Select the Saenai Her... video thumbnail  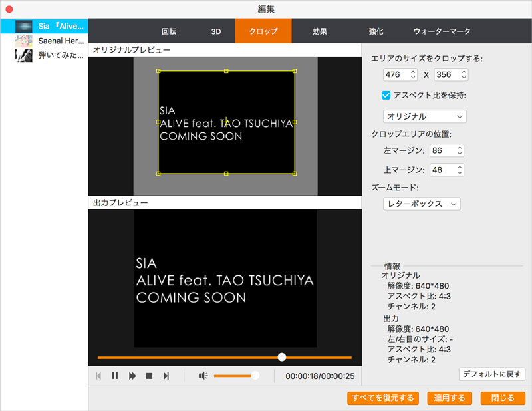[24, 41]
